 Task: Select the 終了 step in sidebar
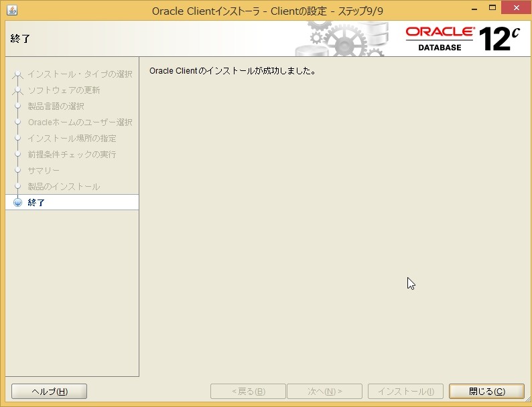point(72,202)
